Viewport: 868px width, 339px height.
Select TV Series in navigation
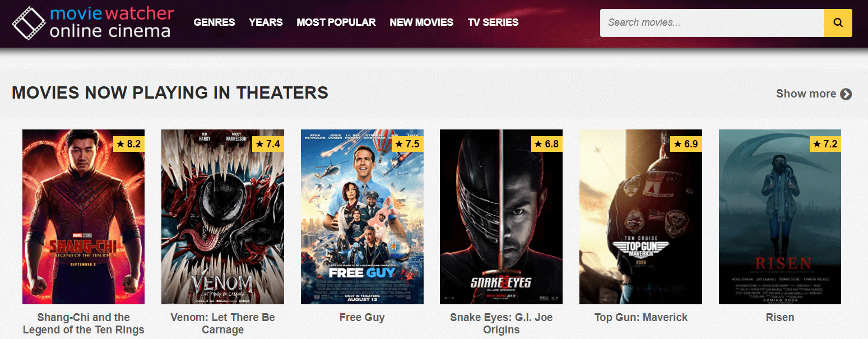pos(493,22)
